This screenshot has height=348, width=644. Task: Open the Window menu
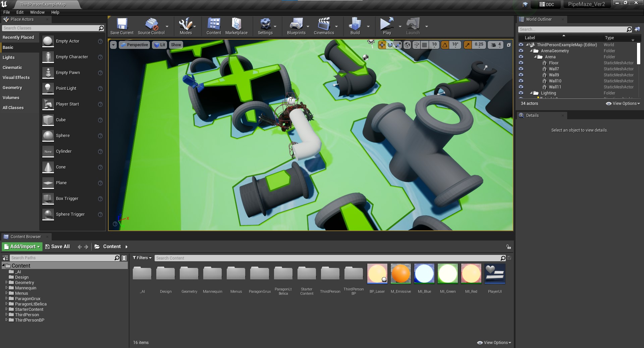click(x=37, y=12)
